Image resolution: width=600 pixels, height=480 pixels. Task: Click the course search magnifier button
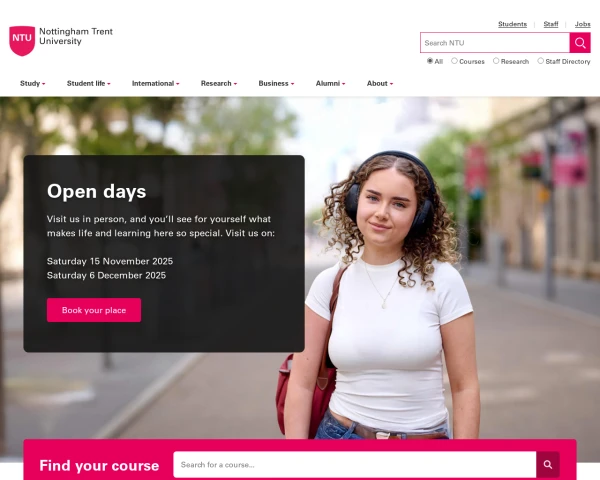coord(548,464)
